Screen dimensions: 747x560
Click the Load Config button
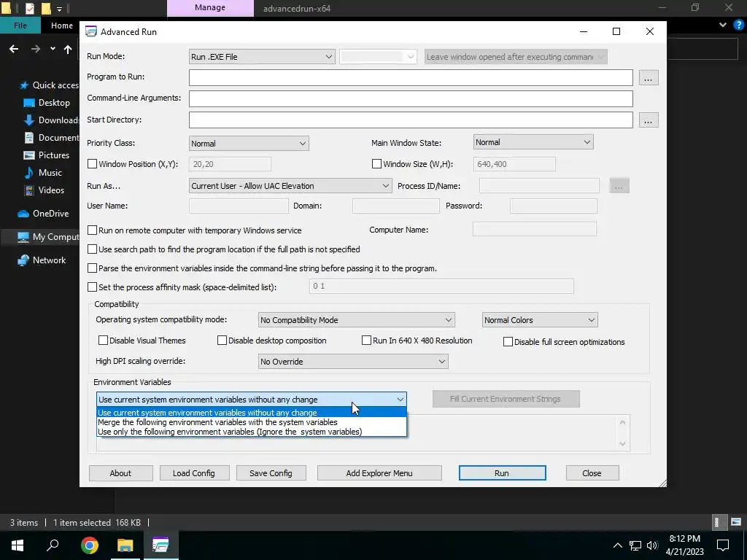click(x=194, y=472)
